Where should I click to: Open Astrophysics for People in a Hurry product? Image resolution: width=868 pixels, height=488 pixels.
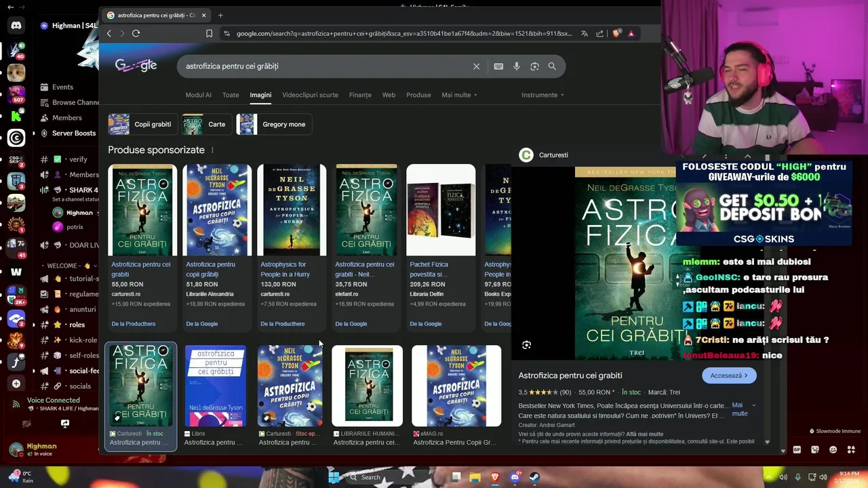pyautogui.click(x=292, y=247)
